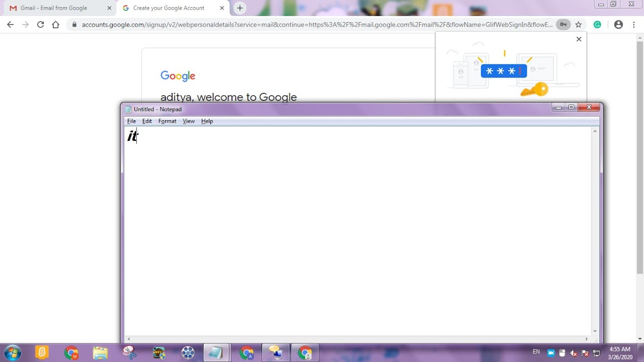Open the Chrome profile avatar
Viewport: 644px width, 362px height.
point(618,25)
